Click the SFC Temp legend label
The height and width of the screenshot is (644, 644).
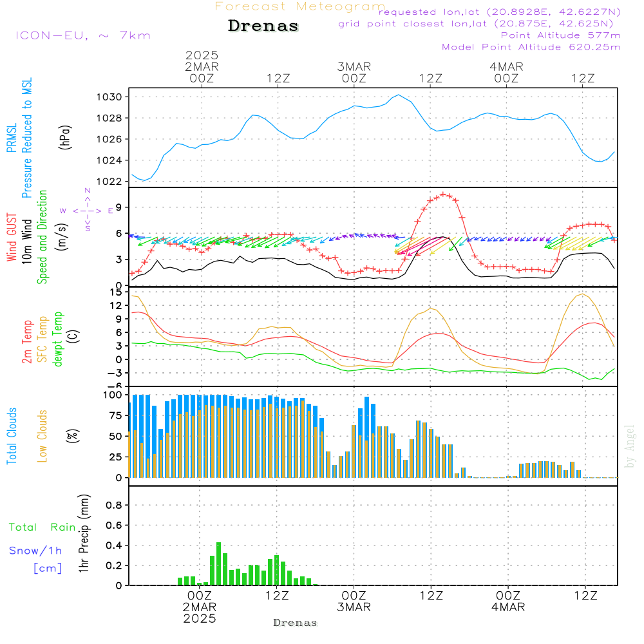tap(42, 339)
